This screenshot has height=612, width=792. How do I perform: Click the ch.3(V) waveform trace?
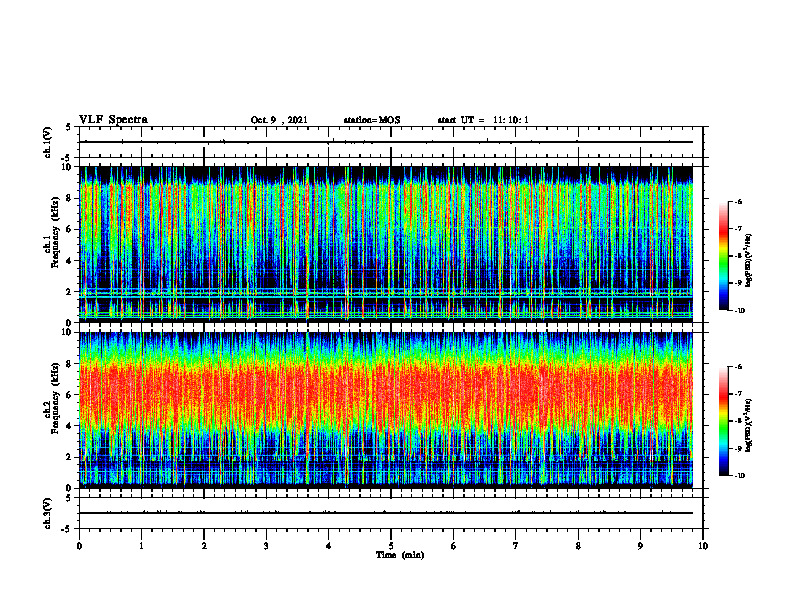pyautogui.click(x=386, y=513)
